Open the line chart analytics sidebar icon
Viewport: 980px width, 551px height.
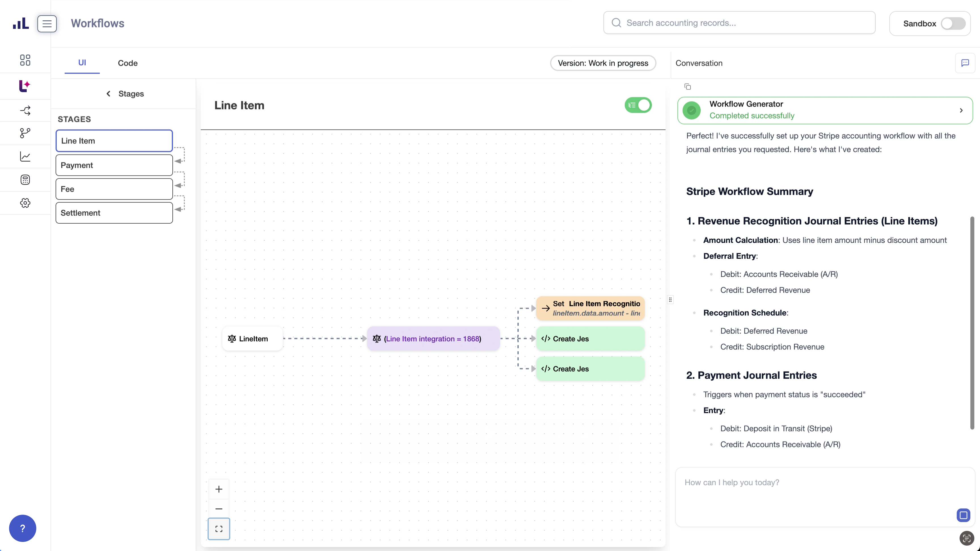point(25,157)
